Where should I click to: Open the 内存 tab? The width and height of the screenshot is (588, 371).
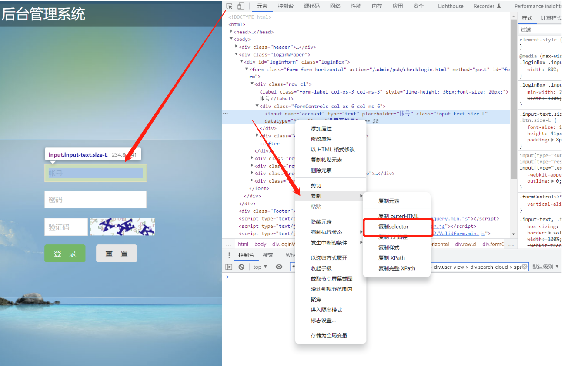(377, 6)
